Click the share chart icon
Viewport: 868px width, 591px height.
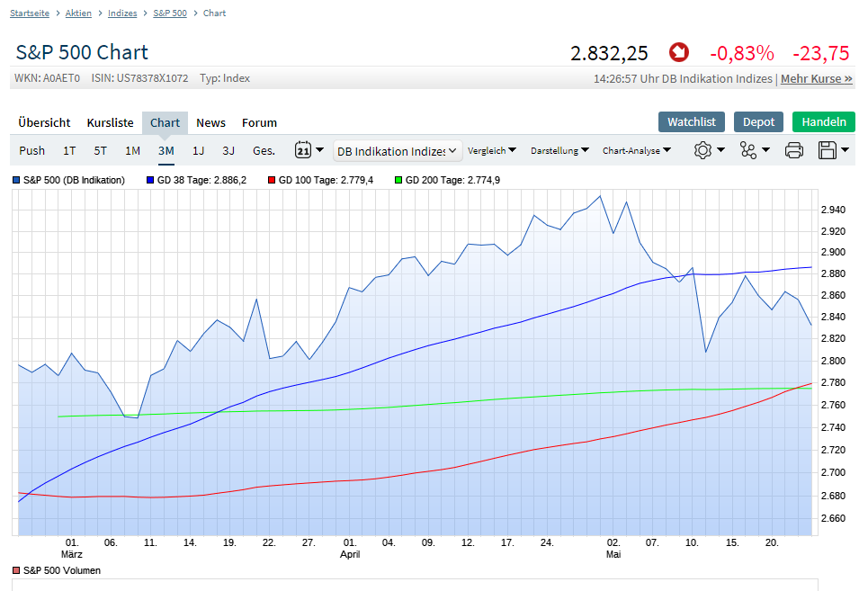coord(748,150)
